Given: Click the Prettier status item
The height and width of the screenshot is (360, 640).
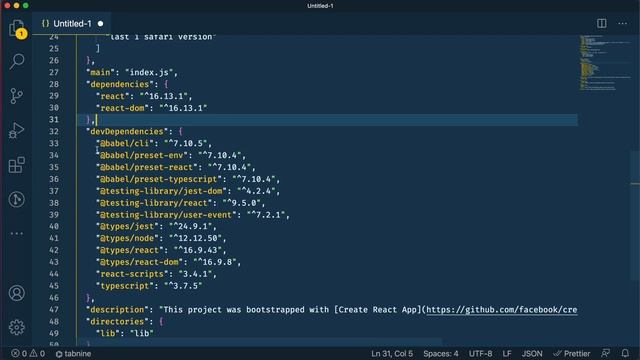Looking at the screenshot, I should pyautogui.click(x=571, y=353).
